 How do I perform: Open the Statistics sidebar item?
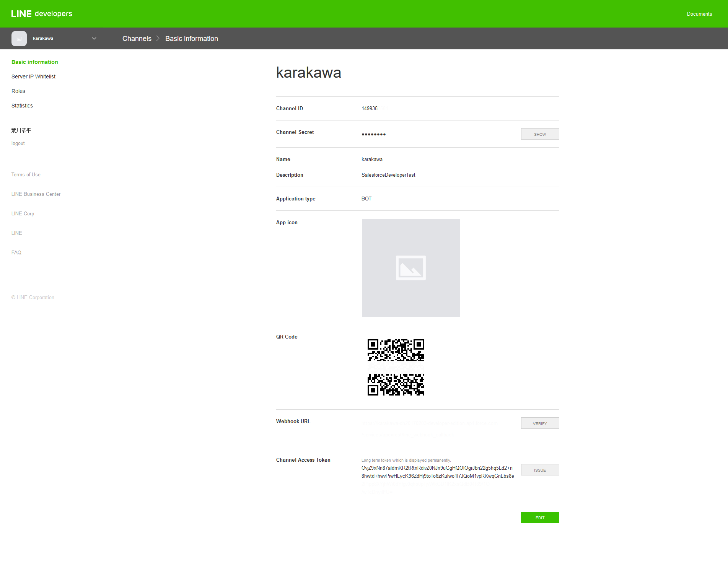(22, 106)
